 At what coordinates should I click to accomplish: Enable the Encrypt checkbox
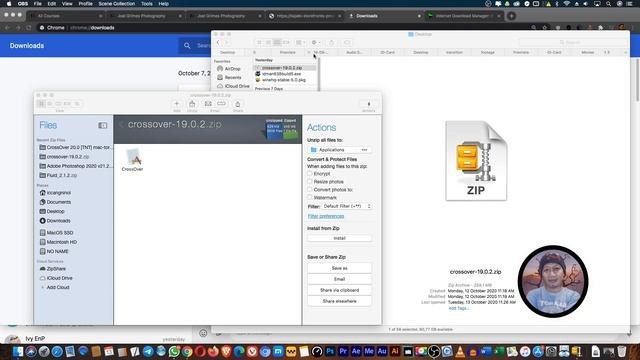pos(310,173)
